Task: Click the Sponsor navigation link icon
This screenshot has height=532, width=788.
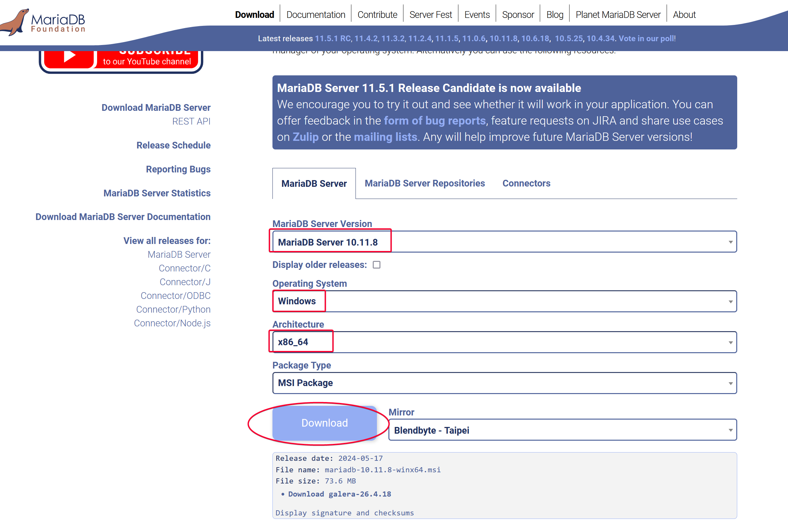Action: (518, 14)
